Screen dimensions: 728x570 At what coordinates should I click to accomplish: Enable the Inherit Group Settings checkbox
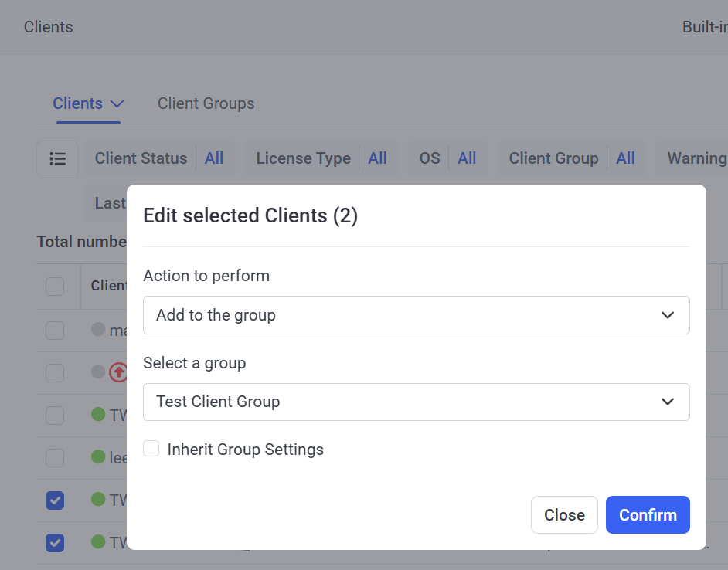[x=151, y=449]
